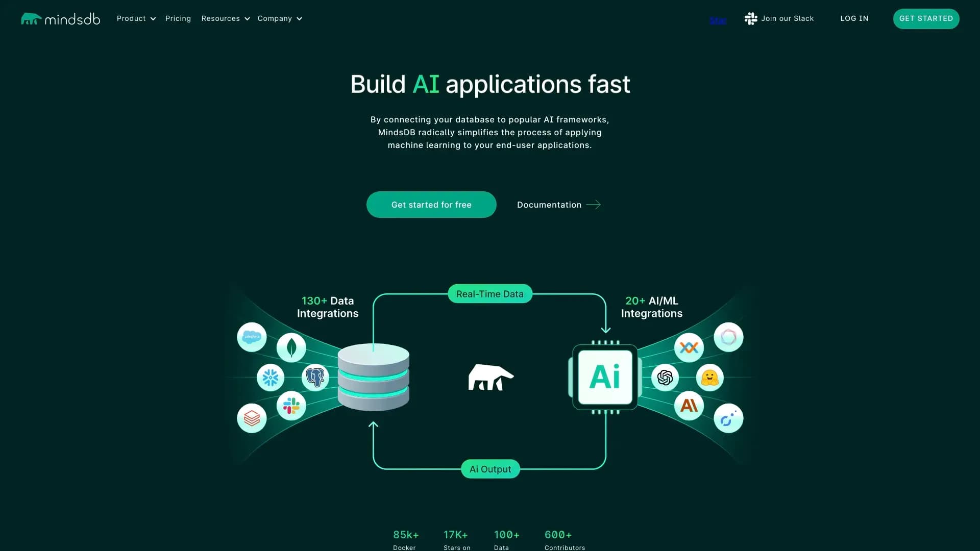
Task: Click LOG IN in the header
Action: click(854, 18)
